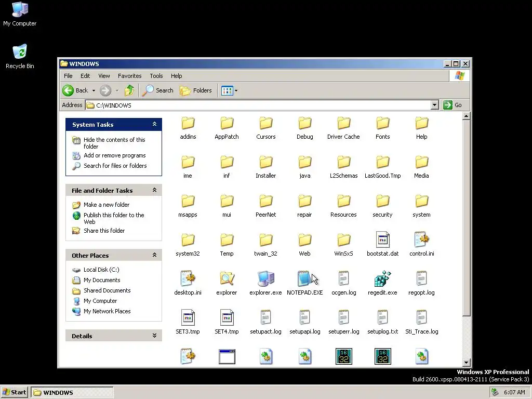Select the explorer.exe file icon
The width and height of the screenshot is (532, 399).
pyautogui.click(x=265, y=278)
